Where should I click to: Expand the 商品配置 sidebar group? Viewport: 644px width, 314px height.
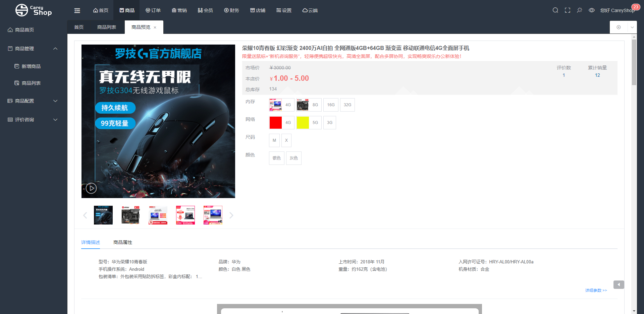click(x=34, y=101)
